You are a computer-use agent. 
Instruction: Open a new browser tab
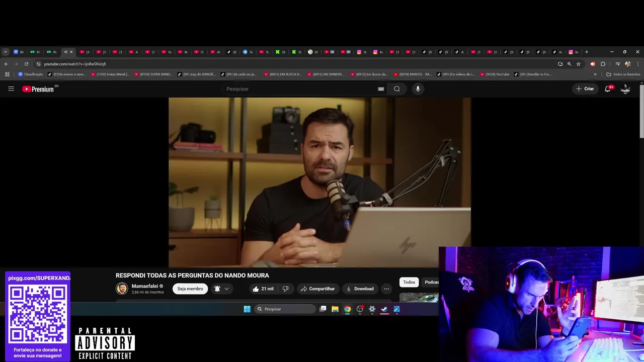click(x=586, y=52)
